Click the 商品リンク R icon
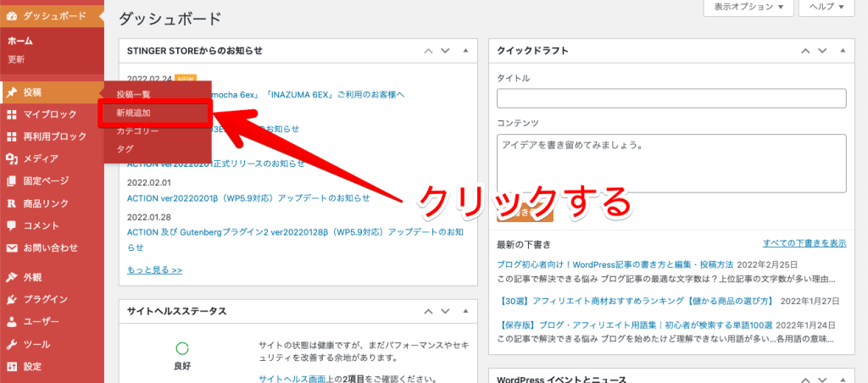This screenshot has width=868, height=383. pos(12,203)
